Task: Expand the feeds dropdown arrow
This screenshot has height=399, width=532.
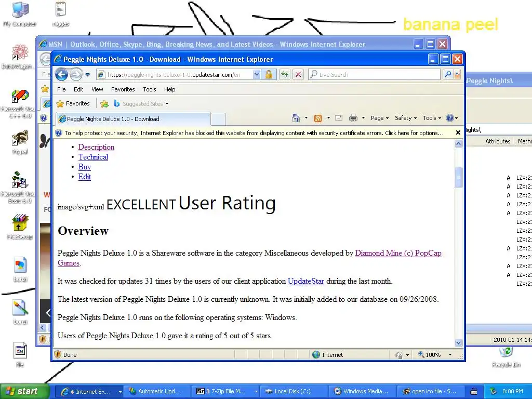Action: pyautogui.click(x=328, y=118)
